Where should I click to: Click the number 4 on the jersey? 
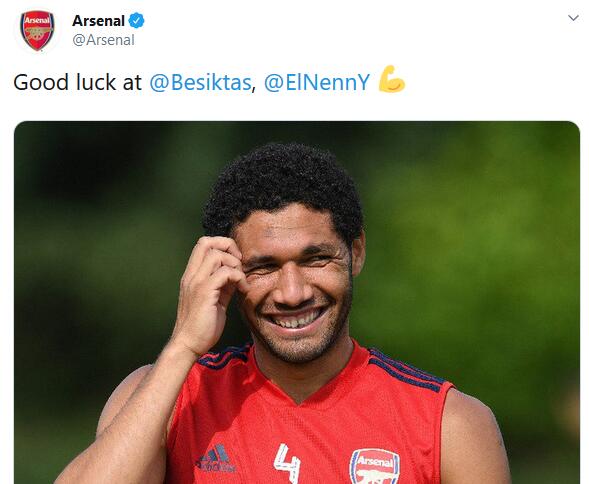point(287,463)
